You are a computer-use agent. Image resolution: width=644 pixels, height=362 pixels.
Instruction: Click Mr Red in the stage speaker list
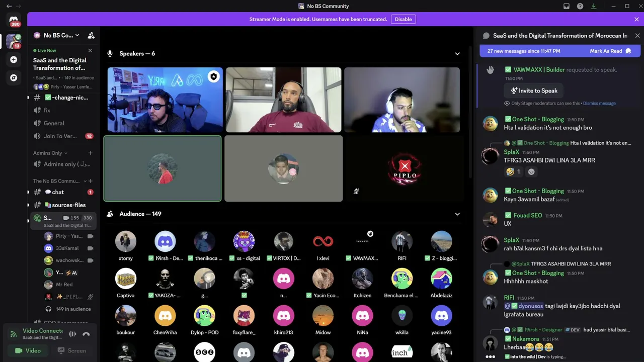pos(64,285)
